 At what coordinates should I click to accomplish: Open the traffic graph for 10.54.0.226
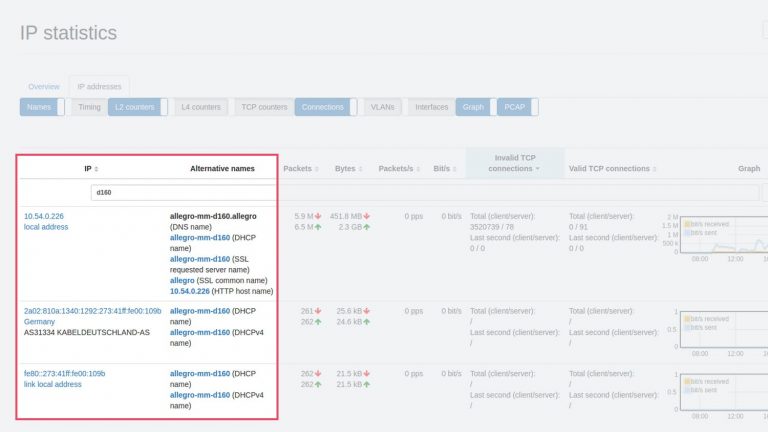(x=724, y=235)
